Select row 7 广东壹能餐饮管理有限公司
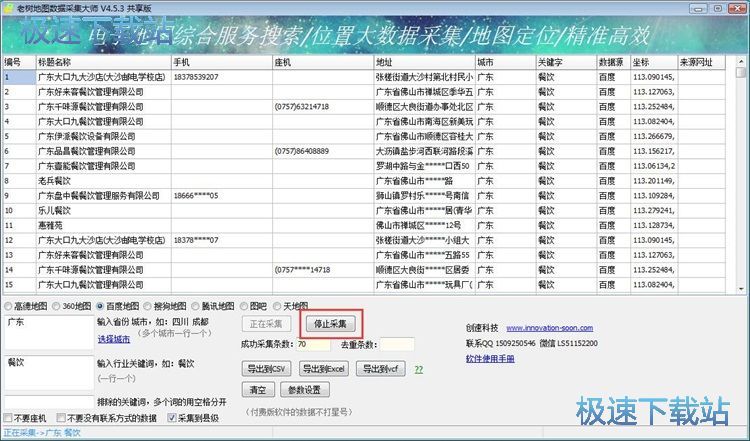Screen dimensions: 750x441 pyautogui.click(x=104, y=166)
